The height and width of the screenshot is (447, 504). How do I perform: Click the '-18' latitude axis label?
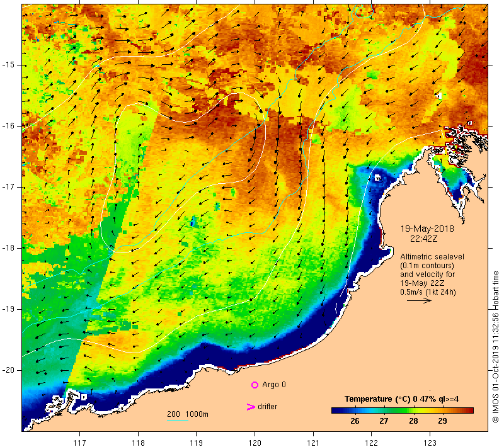pos(8,248)
